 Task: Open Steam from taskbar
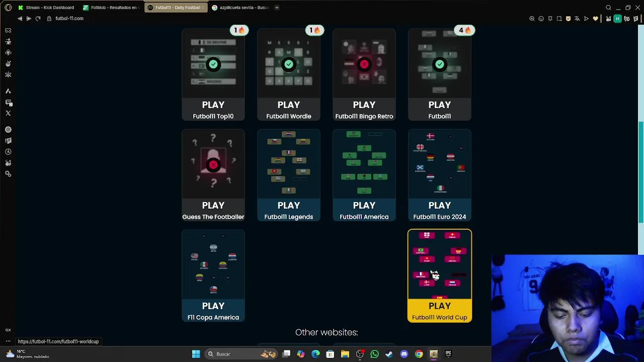point(389,354)
